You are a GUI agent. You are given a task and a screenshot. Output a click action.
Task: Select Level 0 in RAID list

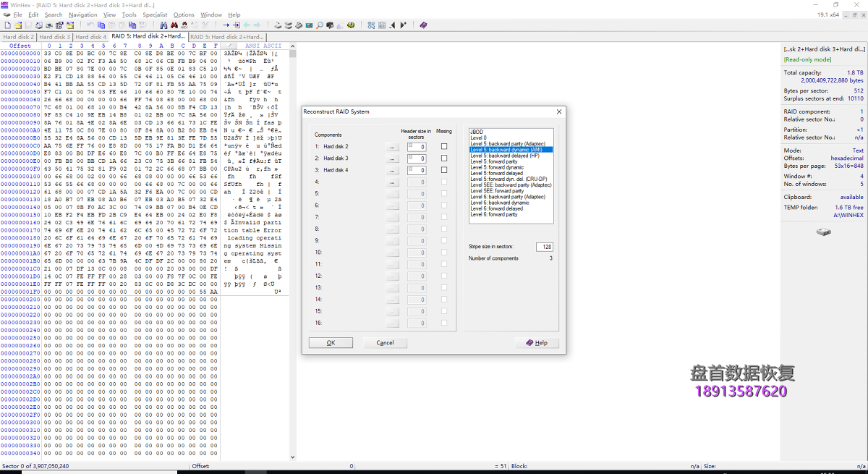tap(511, 137)
